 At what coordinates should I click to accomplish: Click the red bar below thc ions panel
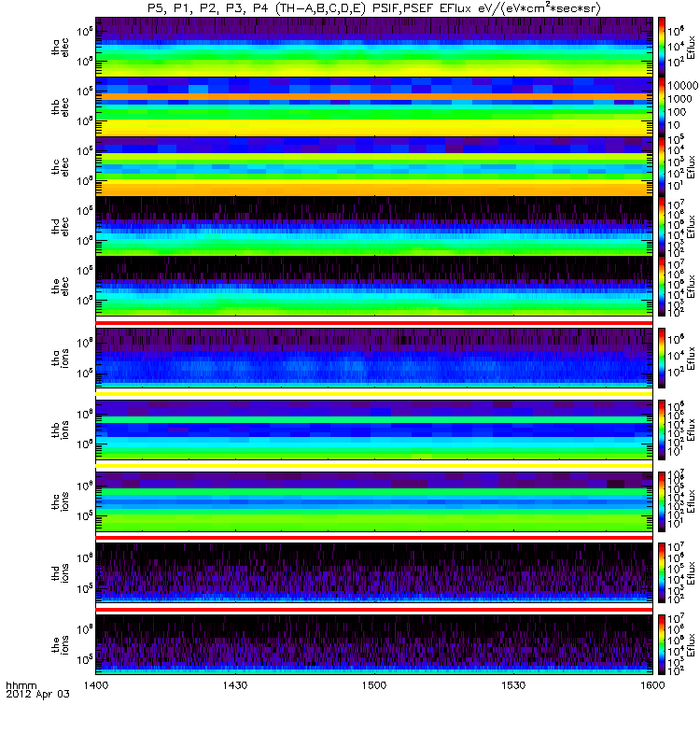click(374, 538)
